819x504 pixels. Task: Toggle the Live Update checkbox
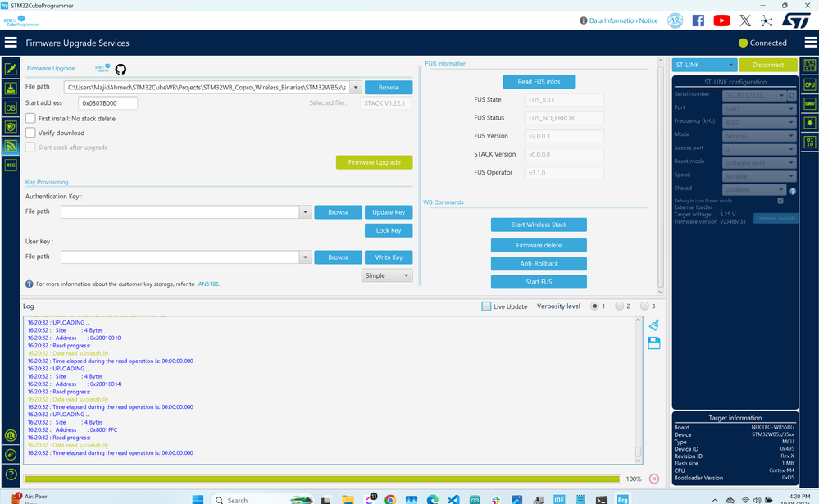click(x=486, y=306)
